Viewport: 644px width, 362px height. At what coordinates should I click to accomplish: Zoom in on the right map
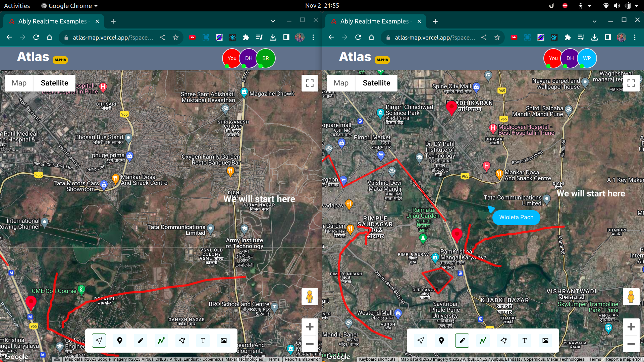tap(631, 327)
